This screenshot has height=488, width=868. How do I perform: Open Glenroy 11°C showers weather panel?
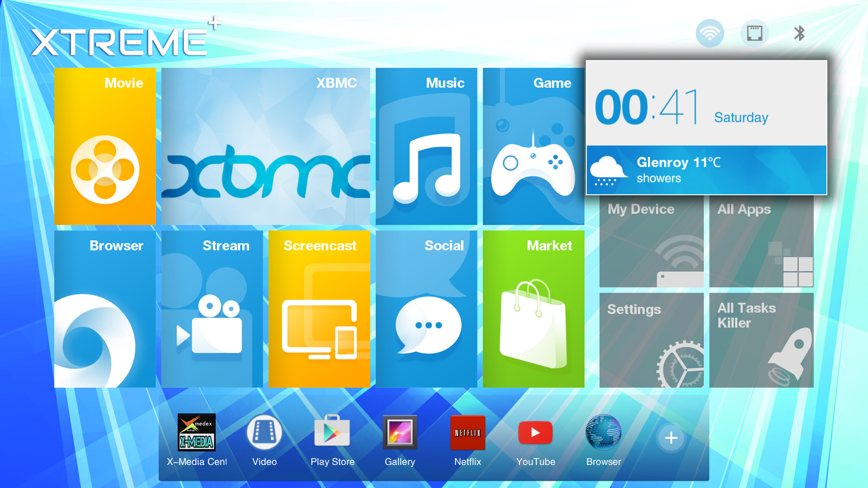[707, 170]
